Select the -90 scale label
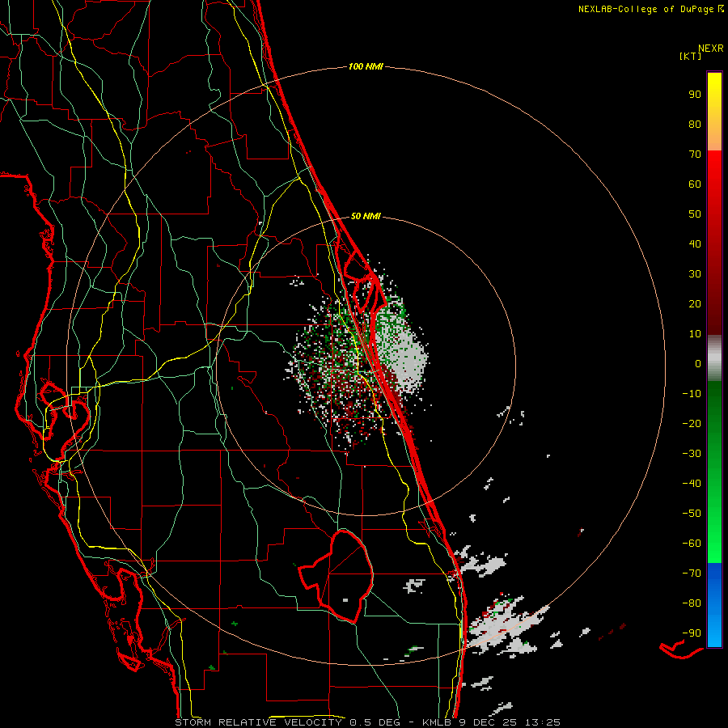This screenshot has width=728, height=728. click(692, 633)
